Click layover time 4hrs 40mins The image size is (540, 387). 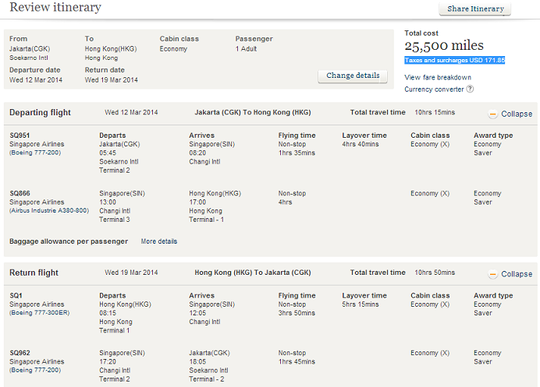(360, 144)
